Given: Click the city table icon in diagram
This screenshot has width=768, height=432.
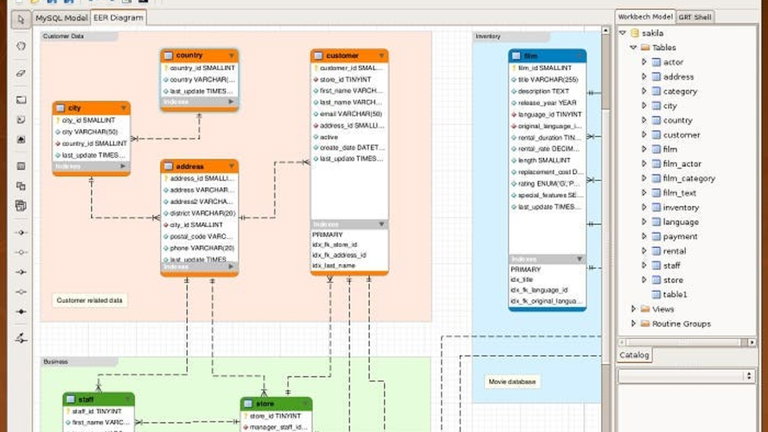Looking at the screenshot, I should (x=60, y=108).
